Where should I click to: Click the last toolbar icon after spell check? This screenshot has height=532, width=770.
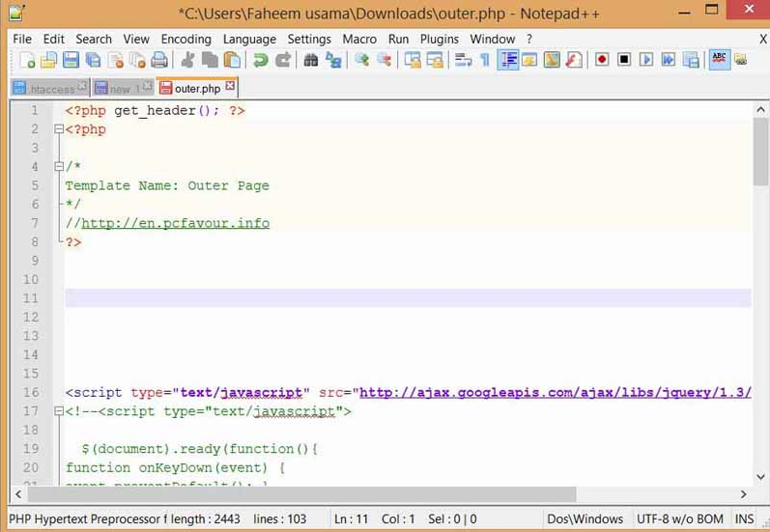(x=741, y=60)
